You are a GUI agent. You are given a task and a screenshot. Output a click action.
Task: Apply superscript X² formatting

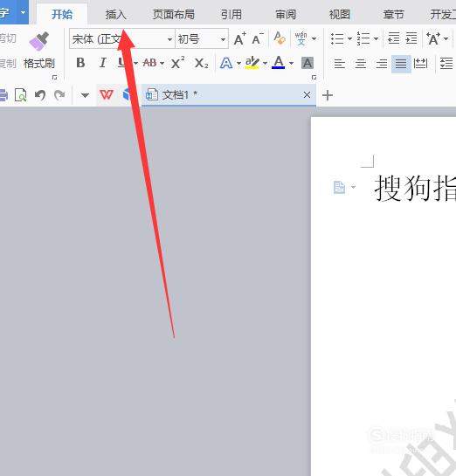[x=177, y=63]
